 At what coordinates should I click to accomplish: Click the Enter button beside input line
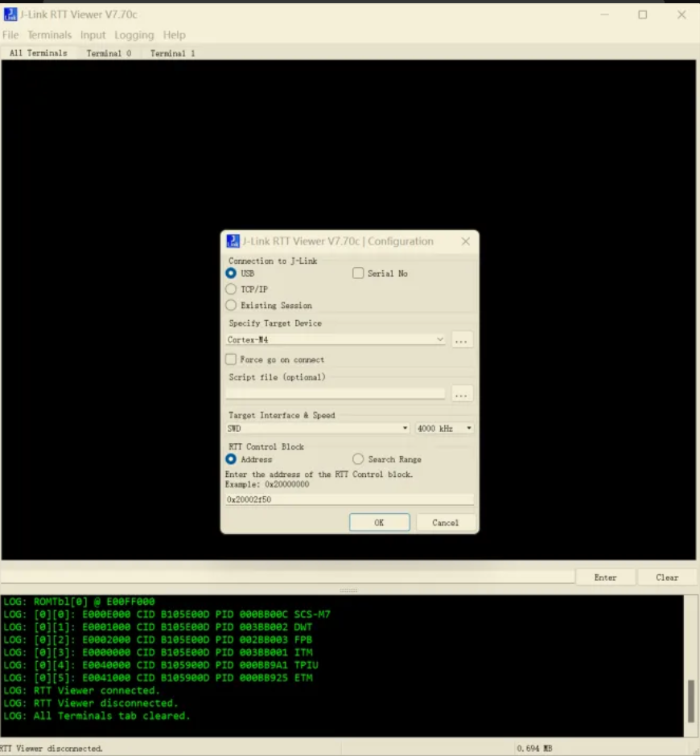[x=605, y=577]
